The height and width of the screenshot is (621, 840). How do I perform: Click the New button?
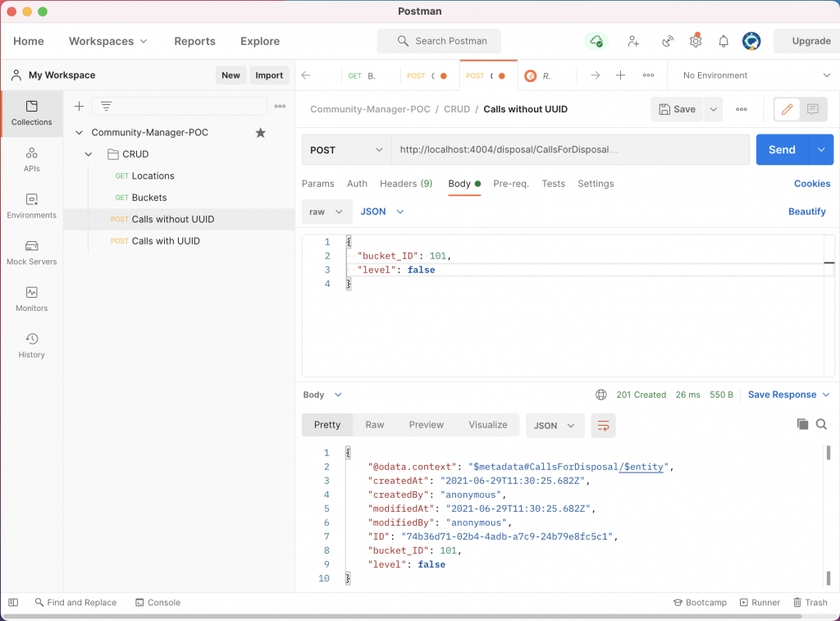coord(231,75)
